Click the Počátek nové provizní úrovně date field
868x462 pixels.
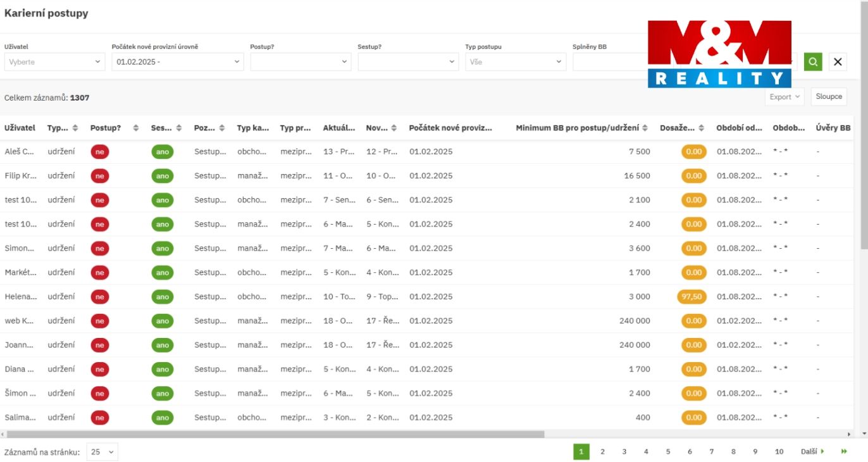[x=177, y=62]
